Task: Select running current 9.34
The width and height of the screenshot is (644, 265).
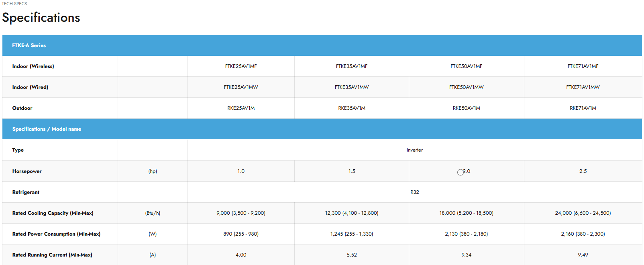Action: click(x=467, y=255)
